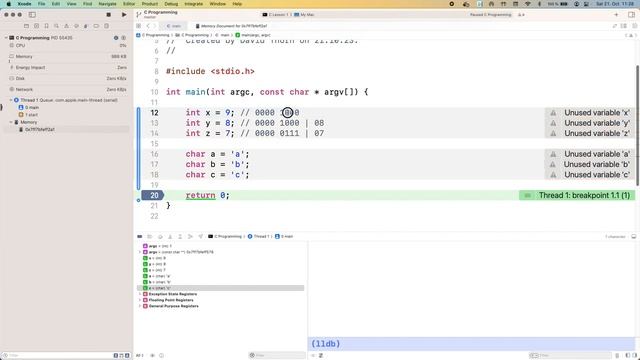The width and height of the screenshot is (640, 360).
Task: Collapse Thread 1 disclosure triangle
Action: [x=11, y=100]
